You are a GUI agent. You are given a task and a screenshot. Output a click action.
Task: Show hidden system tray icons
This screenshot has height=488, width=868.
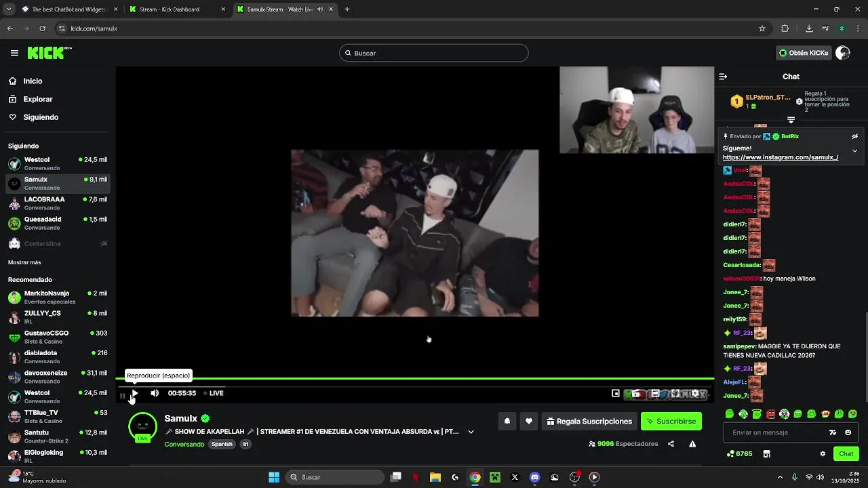[x=780, y=477]
